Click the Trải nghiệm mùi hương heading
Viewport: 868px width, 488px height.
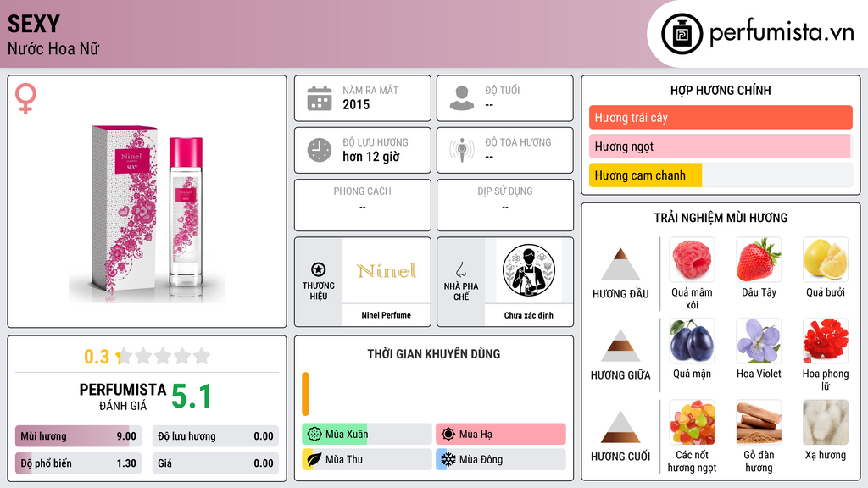(721, 218)
